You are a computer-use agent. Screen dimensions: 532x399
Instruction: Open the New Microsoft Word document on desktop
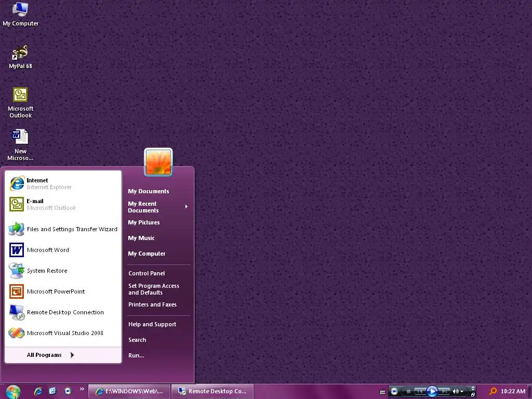point(20,145)
